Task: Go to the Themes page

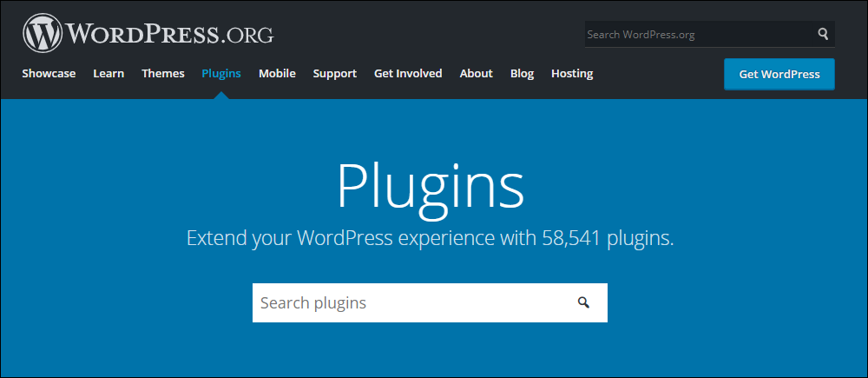Action: coord(163,73)
